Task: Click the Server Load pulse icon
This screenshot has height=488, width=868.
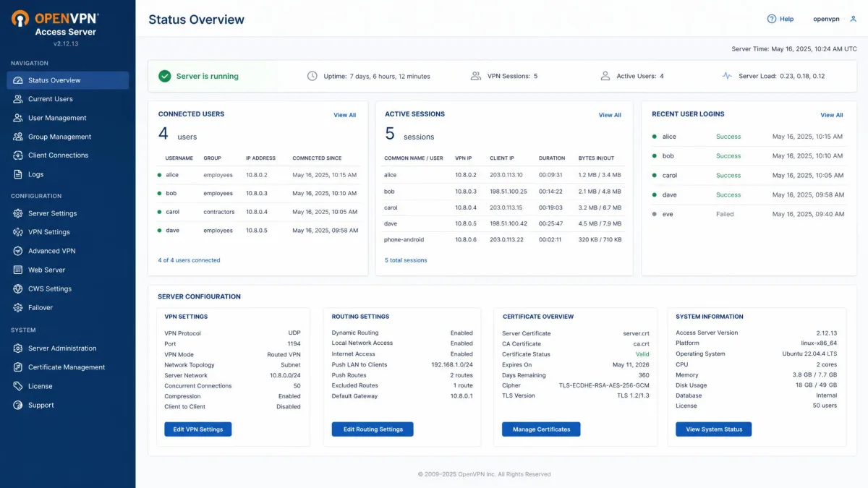Action: tap(727, 76)
